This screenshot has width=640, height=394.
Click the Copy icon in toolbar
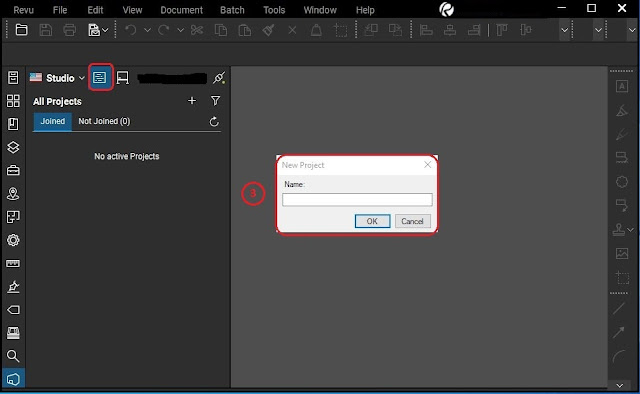pyautogui.click(x=221, y=30)
